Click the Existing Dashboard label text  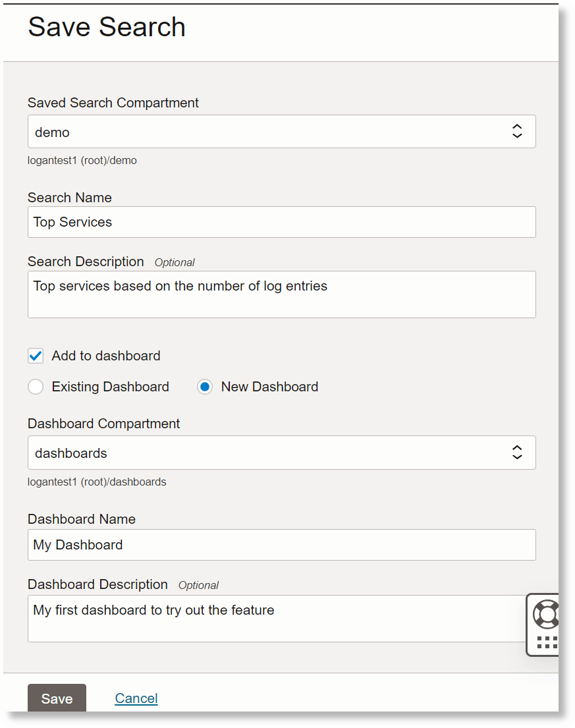110,387
